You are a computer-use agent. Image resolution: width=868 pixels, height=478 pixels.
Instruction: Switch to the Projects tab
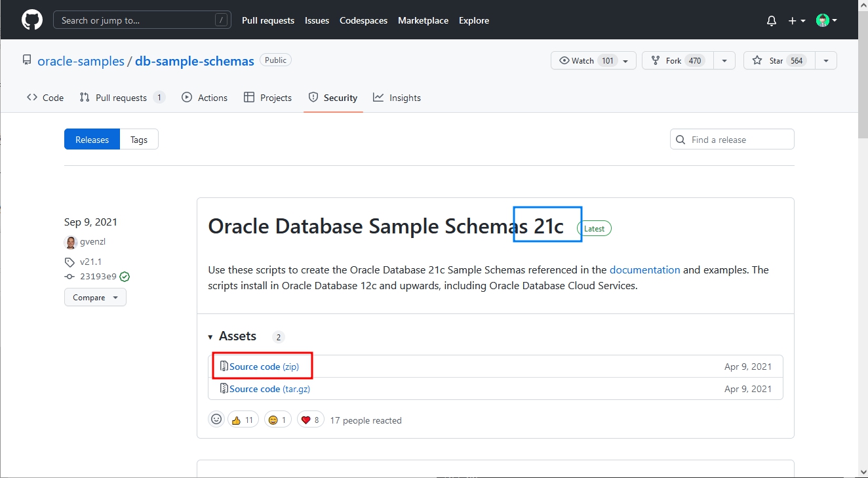[267, 98]
